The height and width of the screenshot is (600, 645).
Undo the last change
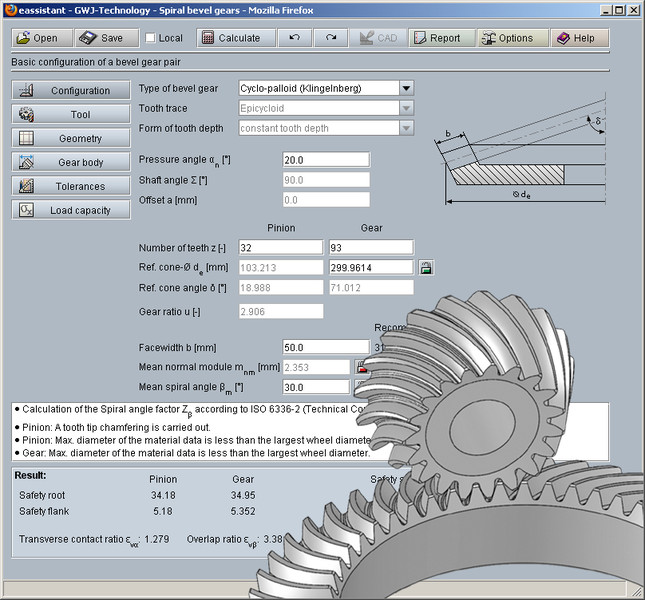294,38
